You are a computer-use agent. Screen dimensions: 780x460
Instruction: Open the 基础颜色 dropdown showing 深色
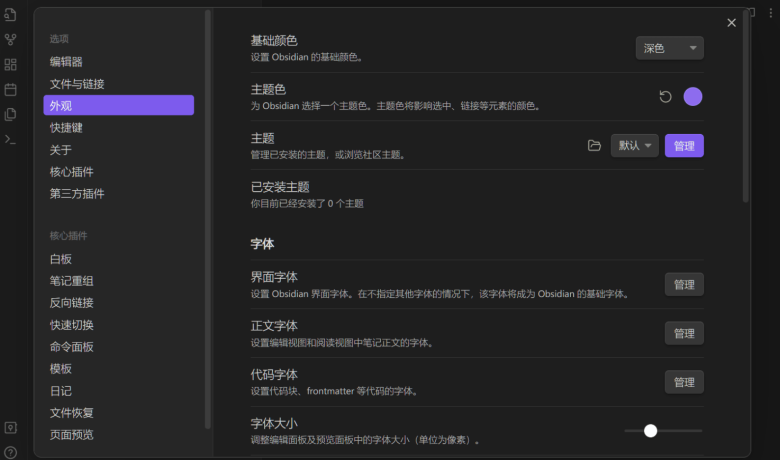pyautogui.click(x=670, y=48)
